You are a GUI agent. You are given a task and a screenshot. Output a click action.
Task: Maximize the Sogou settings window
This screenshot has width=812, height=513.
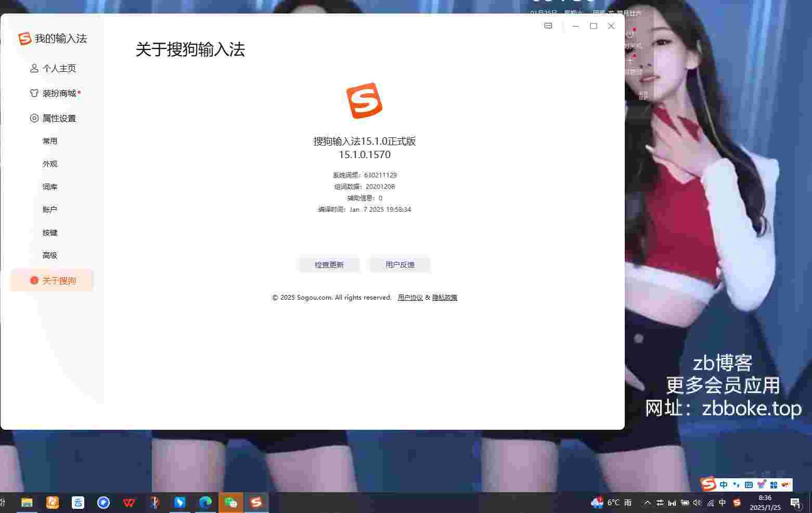[594, 26]
